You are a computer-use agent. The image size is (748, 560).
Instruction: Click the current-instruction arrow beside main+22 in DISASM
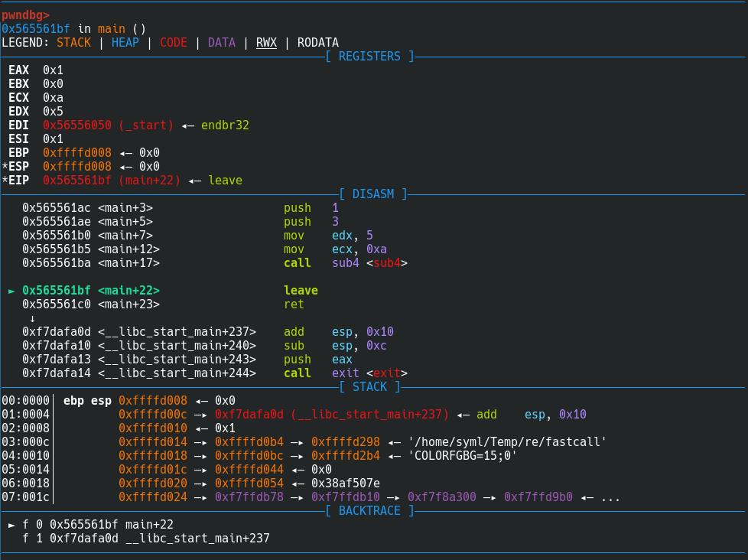coord(12,291)
